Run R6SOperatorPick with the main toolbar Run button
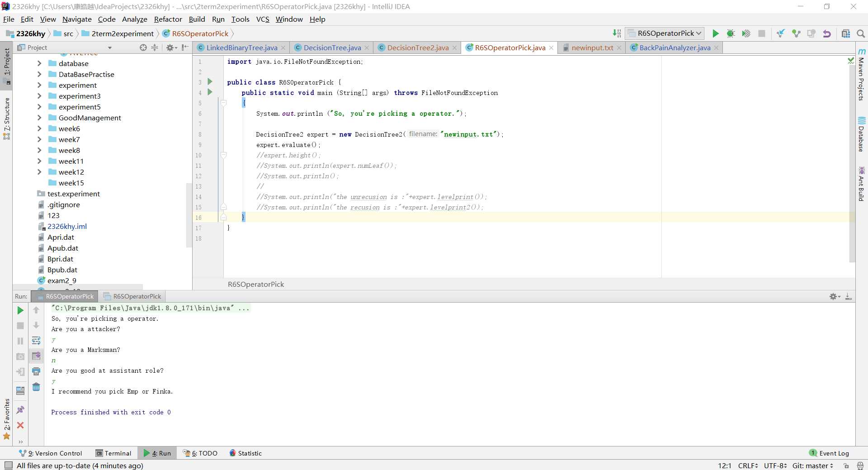The image size is (868, 470). [x=715, y=33]
